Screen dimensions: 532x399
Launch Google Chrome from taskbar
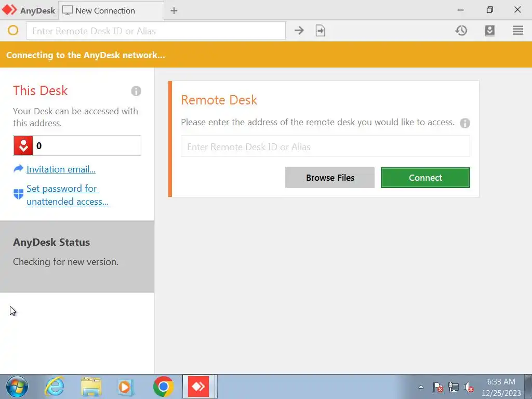point(163,387)
